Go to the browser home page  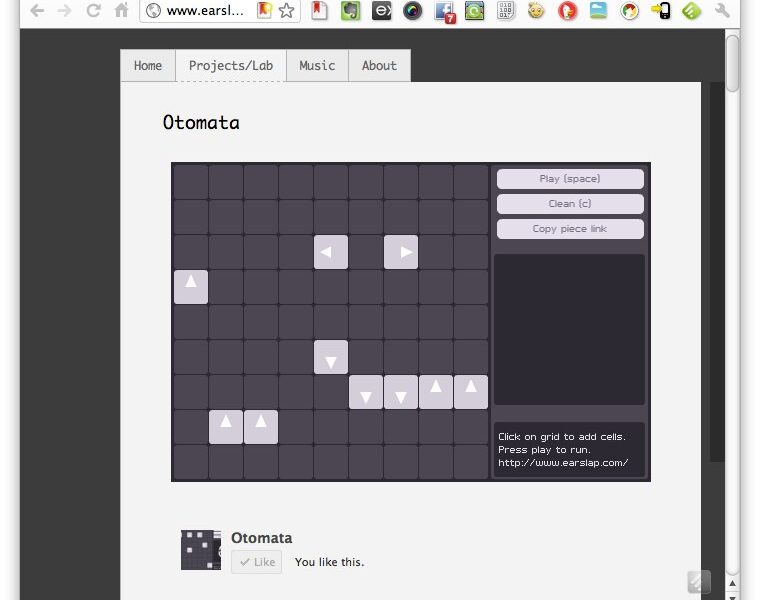click(x=121, y=11)
